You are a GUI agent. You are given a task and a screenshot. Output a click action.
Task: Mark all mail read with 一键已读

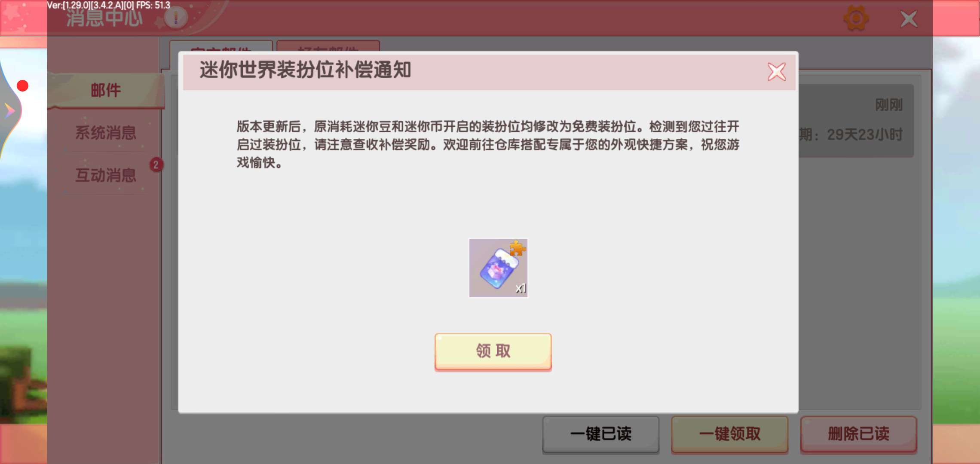[x=600, y=434]
